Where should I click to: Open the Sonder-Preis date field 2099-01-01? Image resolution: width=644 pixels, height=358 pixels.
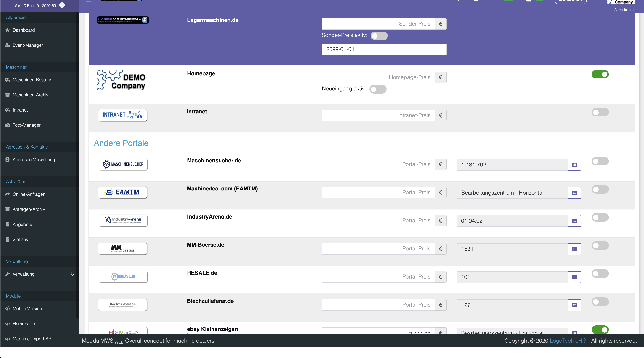[x=384, y=49]
